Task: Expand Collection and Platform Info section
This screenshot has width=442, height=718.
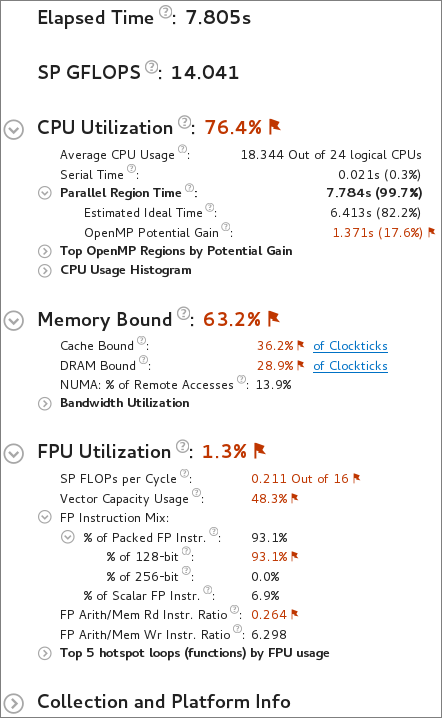Action: [14, 703]
